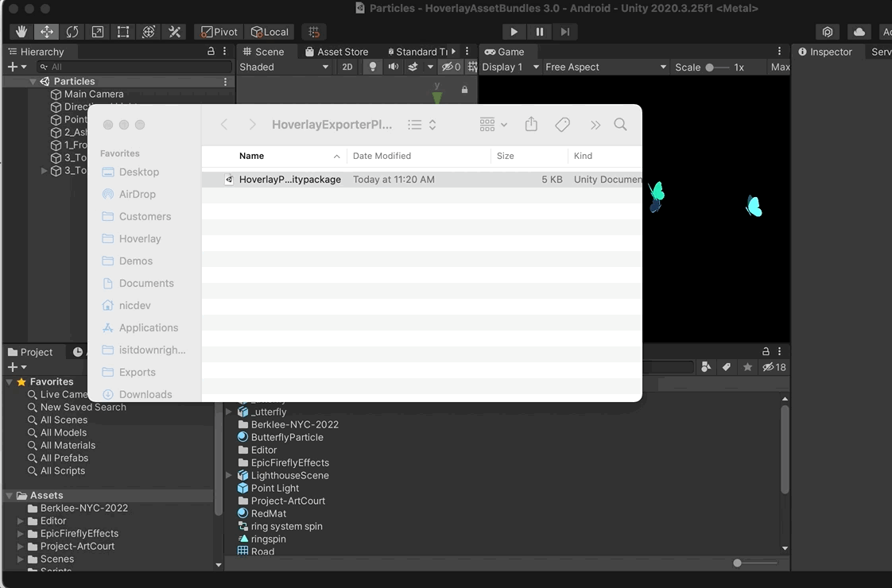
Task: Click the Pause button
Action: (540, 32)
